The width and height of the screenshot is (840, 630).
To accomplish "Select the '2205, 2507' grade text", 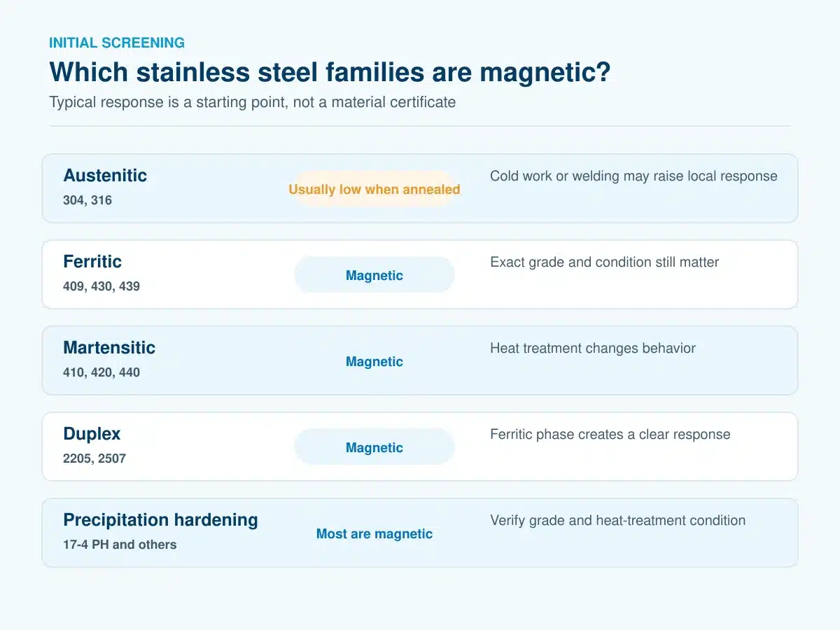I will pyautogui.click(x=94, y=458).
